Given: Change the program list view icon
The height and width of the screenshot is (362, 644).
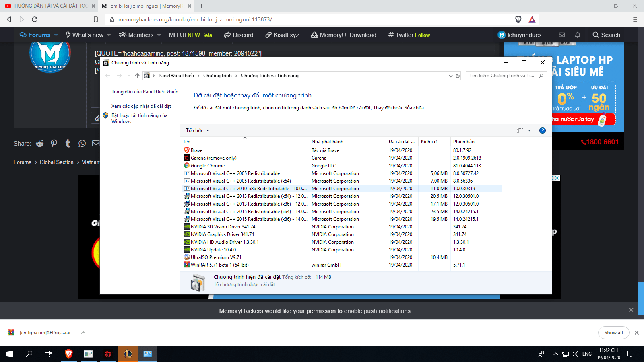Looking at the screenshot, I should tap(520, 130).
